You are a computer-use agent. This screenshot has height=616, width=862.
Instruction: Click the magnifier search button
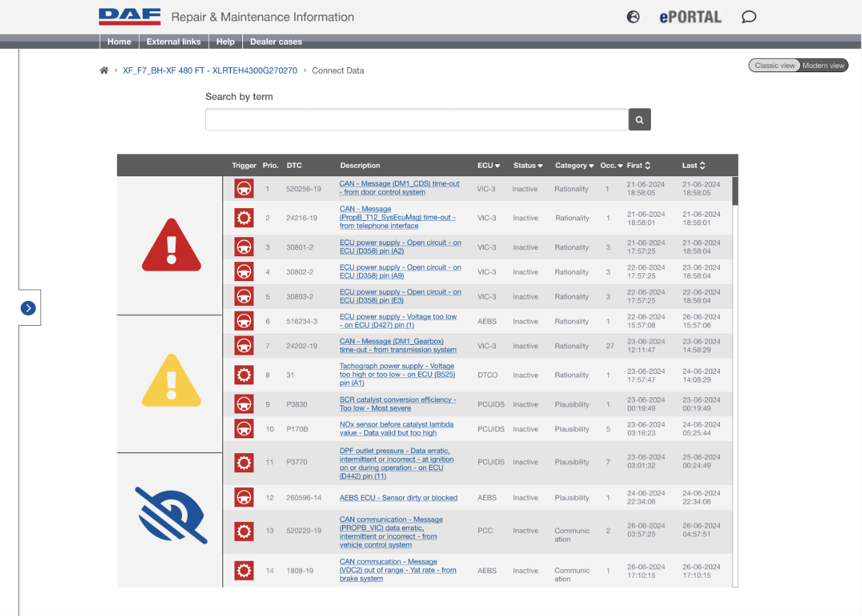639,120
